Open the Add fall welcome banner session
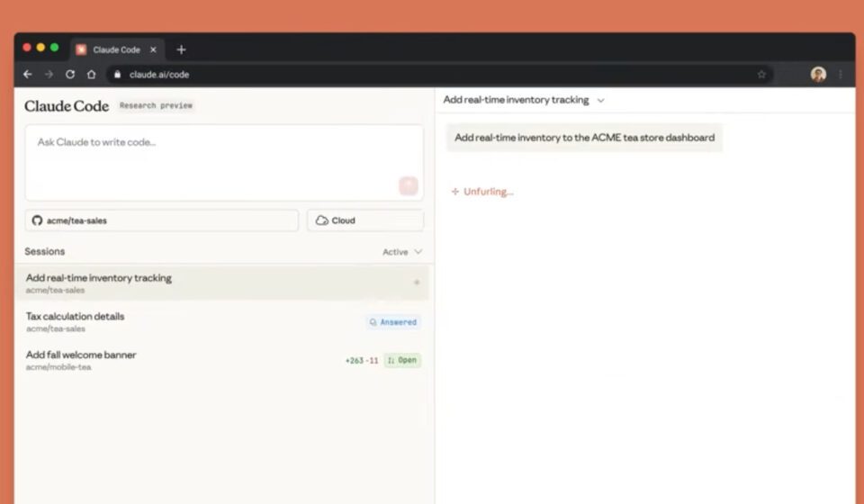The image size is (864, 504). tap(221, 360)
